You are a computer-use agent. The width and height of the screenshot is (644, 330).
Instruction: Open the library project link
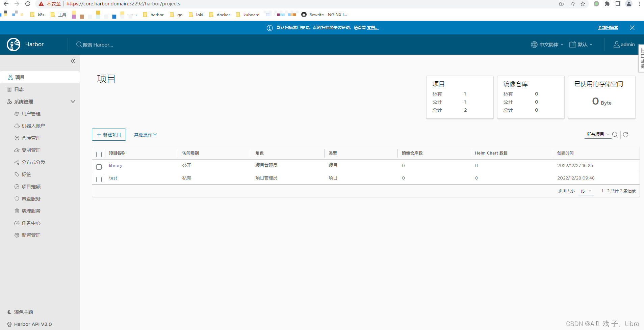115,166
